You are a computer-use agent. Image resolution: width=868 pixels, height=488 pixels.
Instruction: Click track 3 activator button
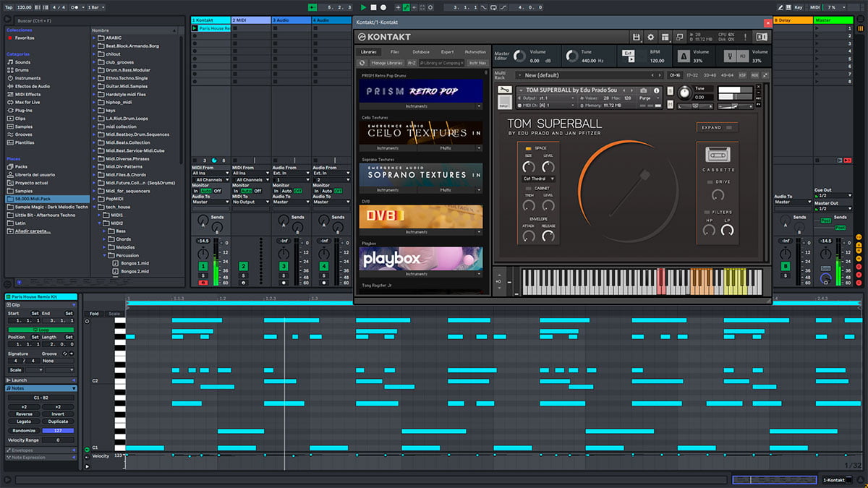tap(284, 267)
